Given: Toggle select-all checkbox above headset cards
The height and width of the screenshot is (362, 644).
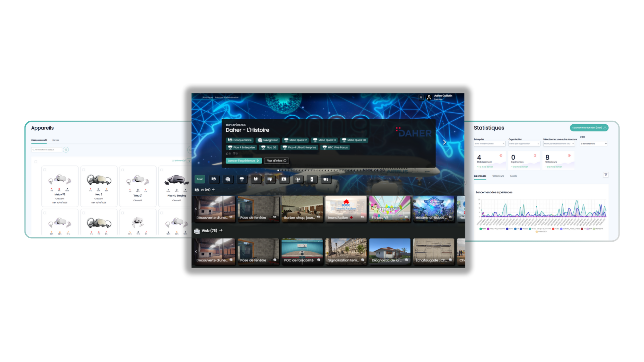Looking at the screenshot, I should point(36,162).
